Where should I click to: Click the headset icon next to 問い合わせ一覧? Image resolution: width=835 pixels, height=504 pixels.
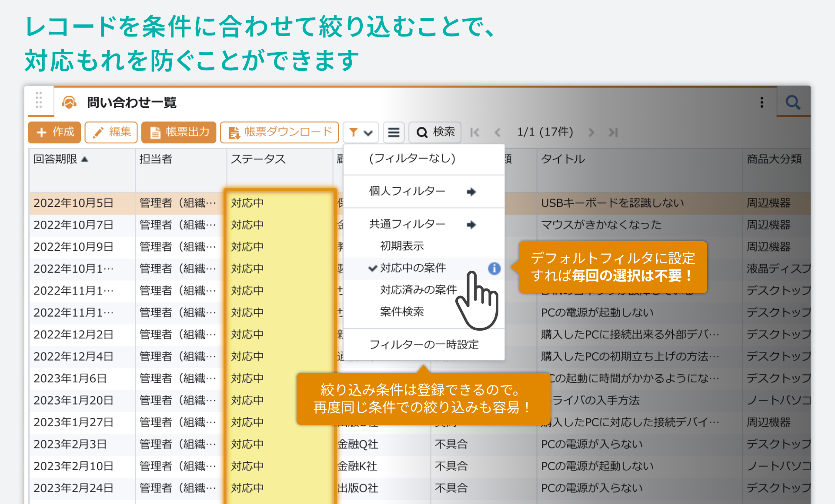tap(69, 103)
